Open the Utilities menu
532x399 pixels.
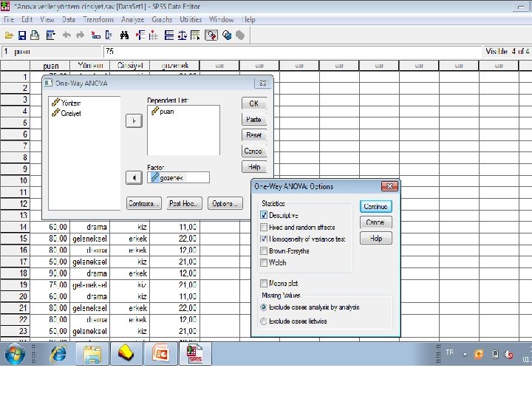point(191,20)
